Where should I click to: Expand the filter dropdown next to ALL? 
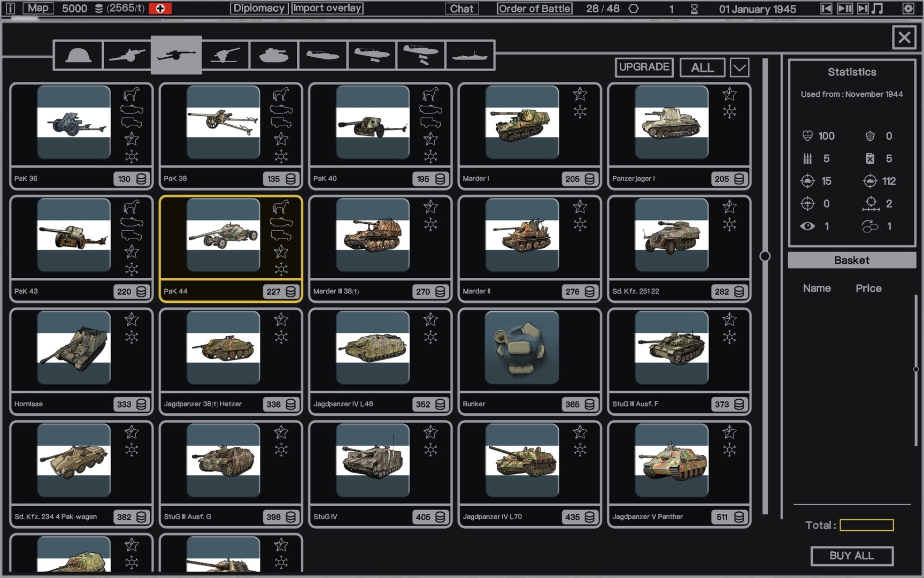[739, 68]
